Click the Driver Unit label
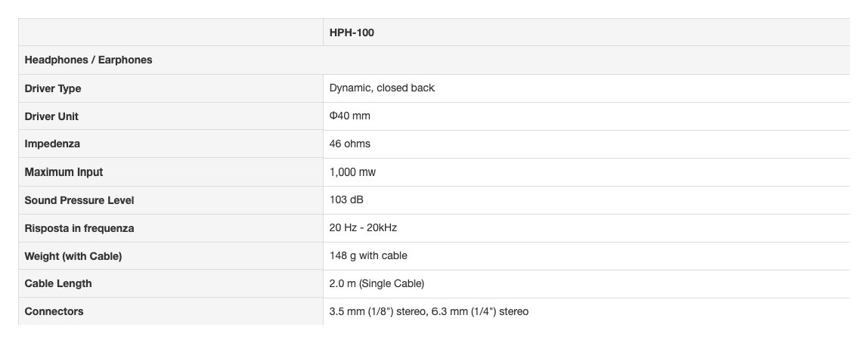 click(51, 116)
